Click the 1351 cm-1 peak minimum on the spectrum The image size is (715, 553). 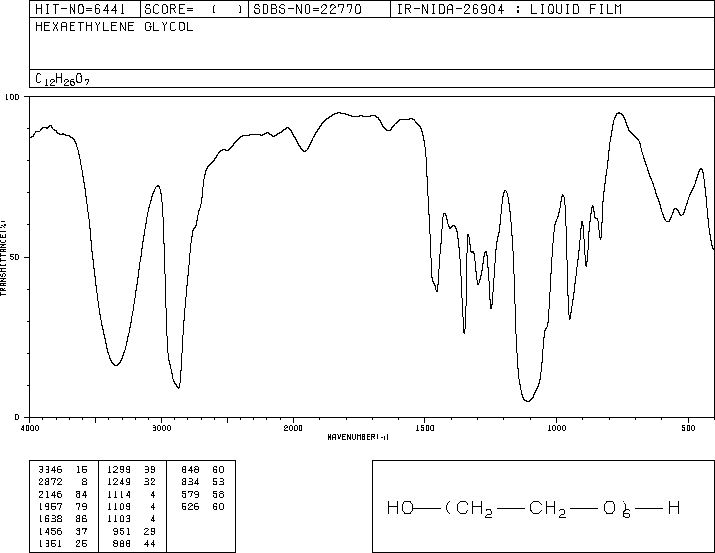[464, 333]
